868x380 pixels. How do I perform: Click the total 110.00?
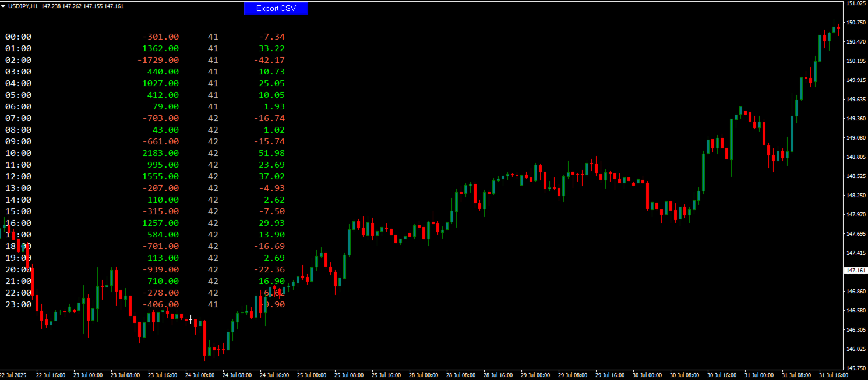tap(163, 200)
